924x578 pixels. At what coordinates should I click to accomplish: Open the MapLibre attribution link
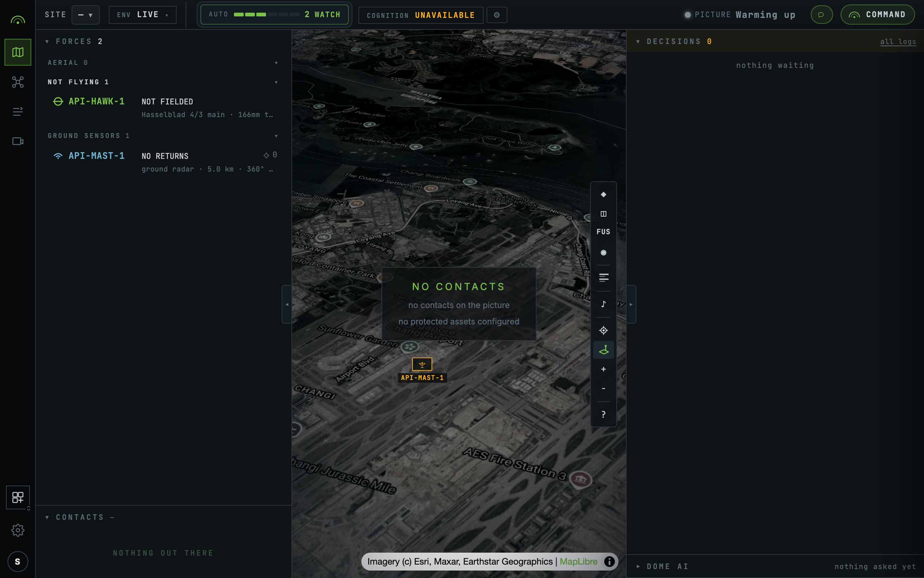pyautogui.click(x=579, y=562)
